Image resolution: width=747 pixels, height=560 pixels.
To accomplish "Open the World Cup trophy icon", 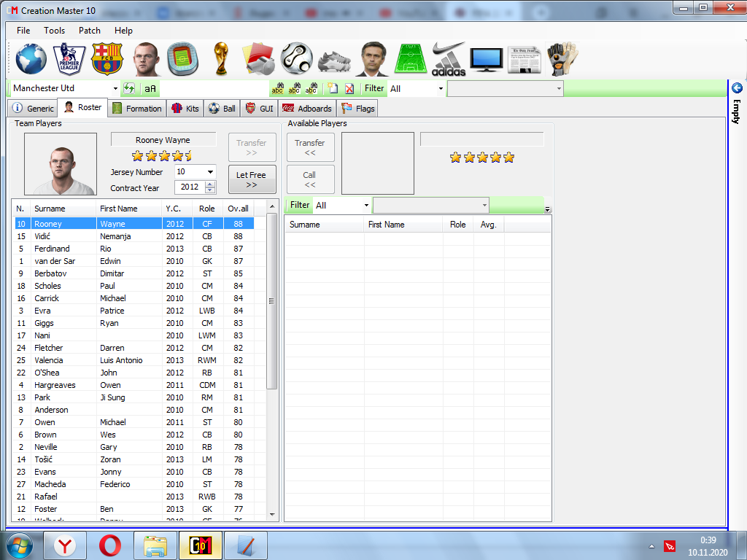I will click(220, 58).
